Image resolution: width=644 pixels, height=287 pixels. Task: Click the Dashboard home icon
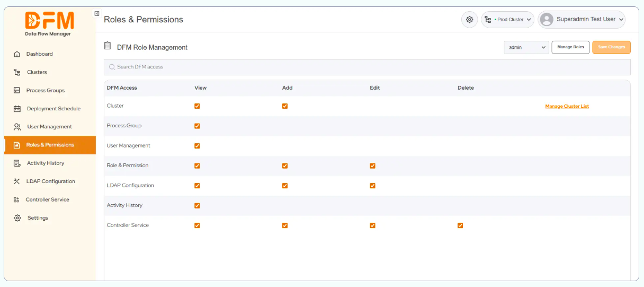[x=17, y=54]
